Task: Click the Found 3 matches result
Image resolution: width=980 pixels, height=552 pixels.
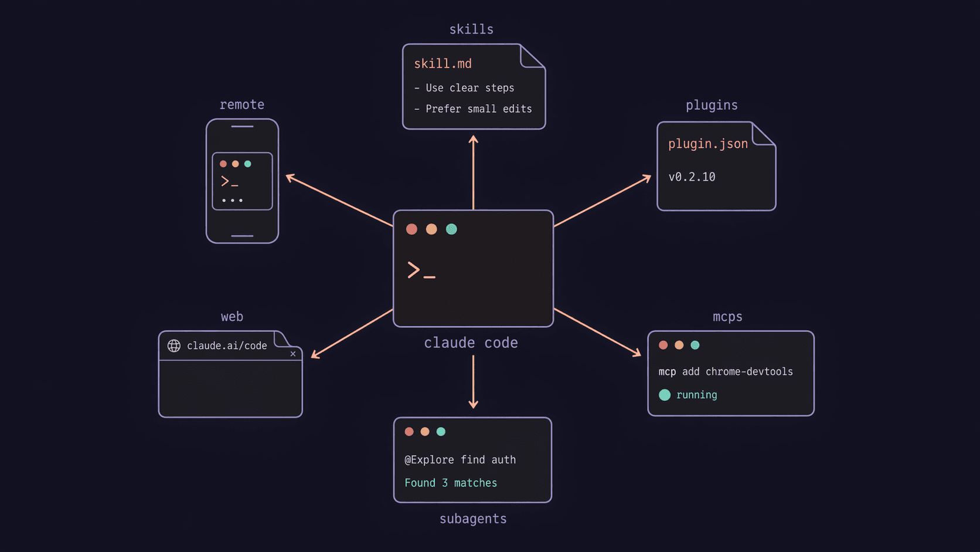Action: coord(451,483)
